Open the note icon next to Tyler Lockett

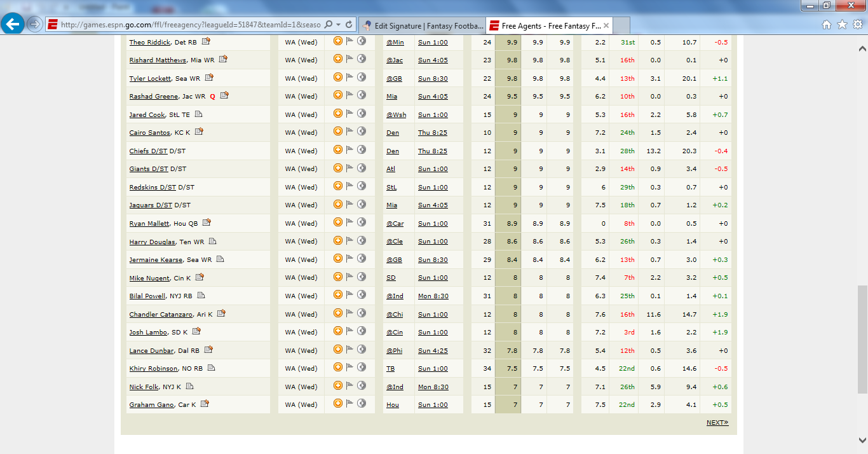209,78
